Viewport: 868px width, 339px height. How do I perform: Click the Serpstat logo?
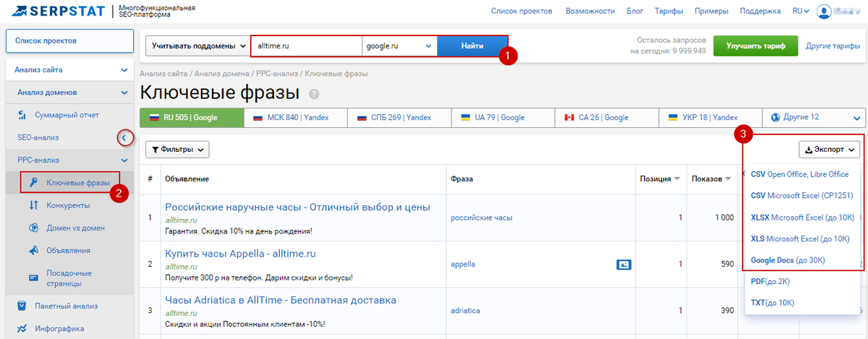click(55, 11)
